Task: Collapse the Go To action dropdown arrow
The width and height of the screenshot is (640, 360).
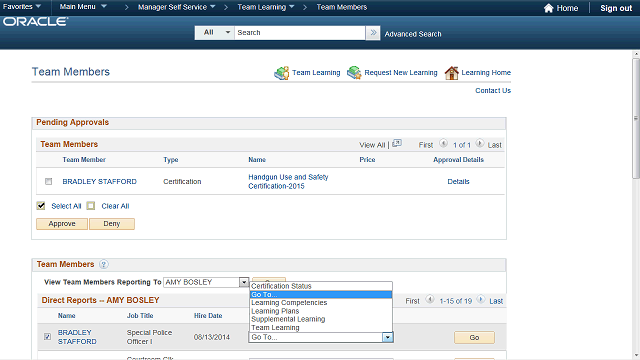Action: coord(387,337)
